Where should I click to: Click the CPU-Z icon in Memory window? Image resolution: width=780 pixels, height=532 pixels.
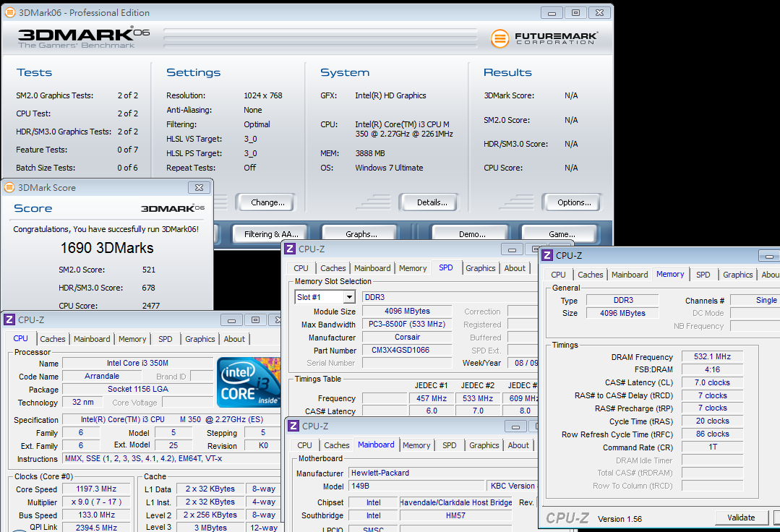click(x=547, y=256)
